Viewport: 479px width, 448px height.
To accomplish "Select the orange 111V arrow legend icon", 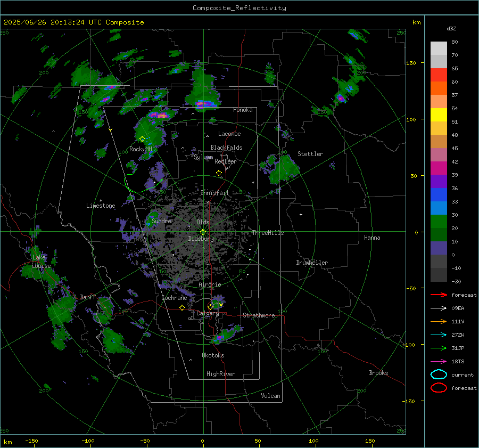I will click(439, 321).
